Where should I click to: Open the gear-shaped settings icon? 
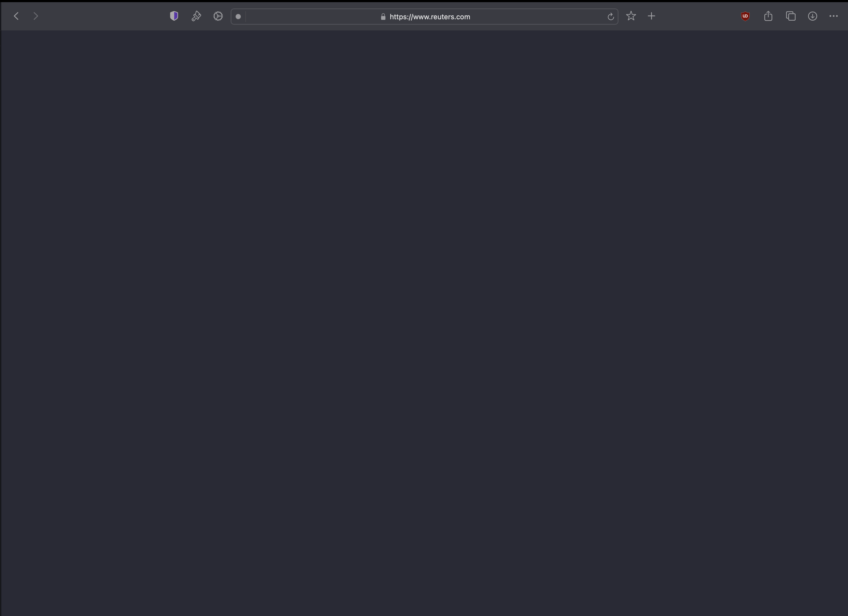(218, 16)
